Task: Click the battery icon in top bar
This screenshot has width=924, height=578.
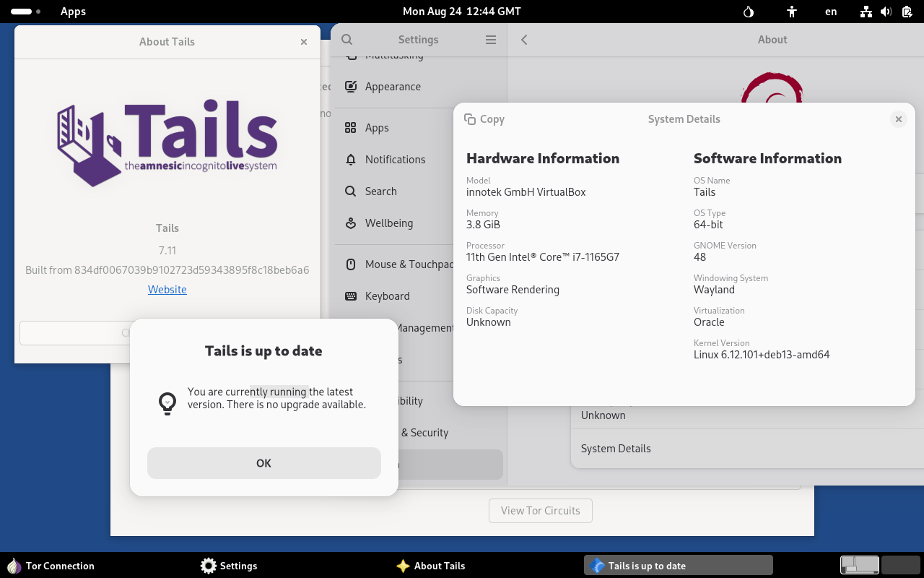Action: [907, 12]
